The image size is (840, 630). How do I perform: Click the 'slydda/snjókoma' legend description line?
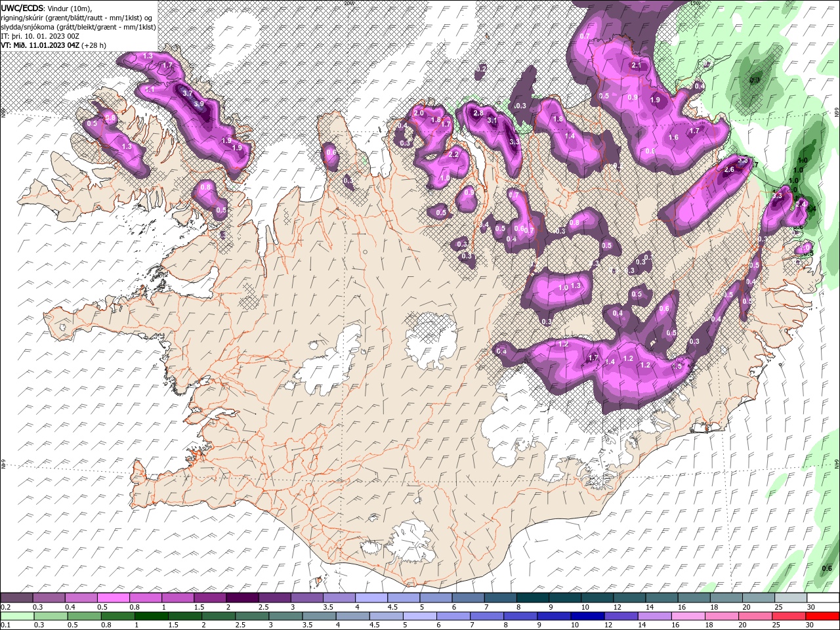coord(78,27)
